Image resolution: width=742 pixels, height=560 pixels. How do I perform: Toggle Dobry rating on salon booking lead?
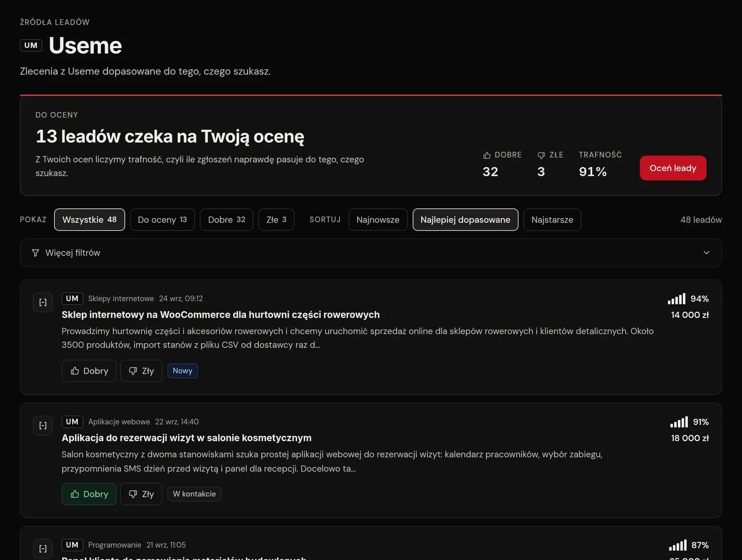(89, 494)
